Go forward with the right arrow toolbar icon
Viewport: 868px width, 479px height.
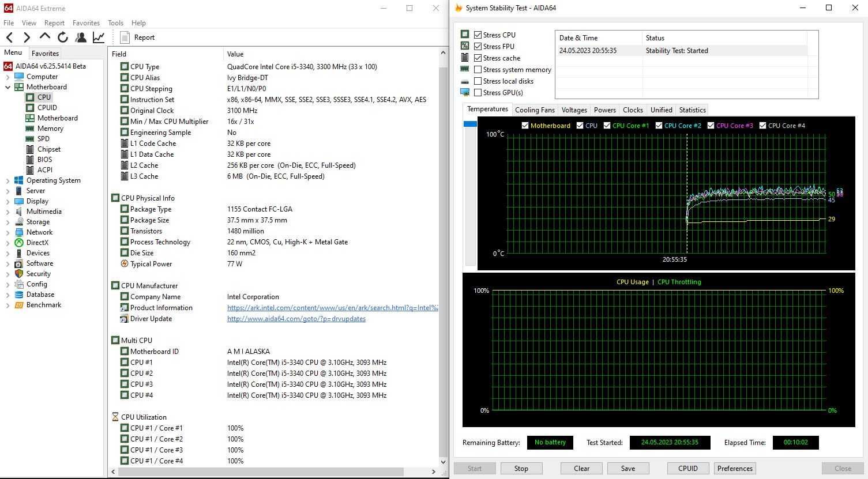27,37
